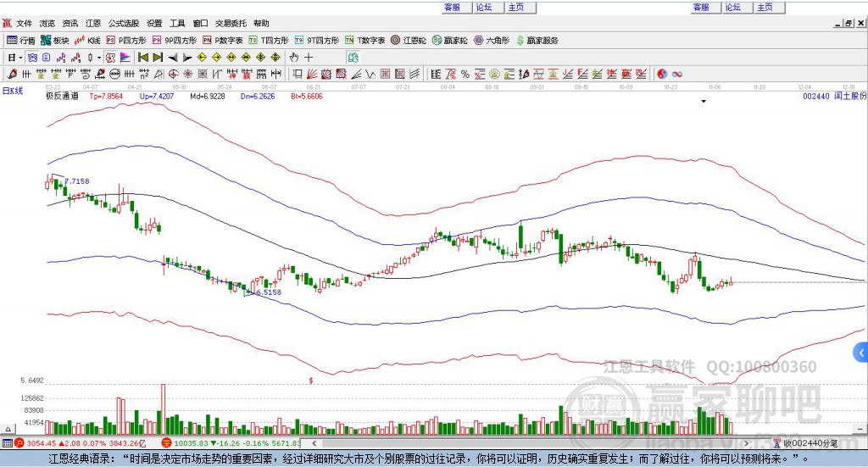
Task: Open the P数字表 tool
Action: point(223,41)
